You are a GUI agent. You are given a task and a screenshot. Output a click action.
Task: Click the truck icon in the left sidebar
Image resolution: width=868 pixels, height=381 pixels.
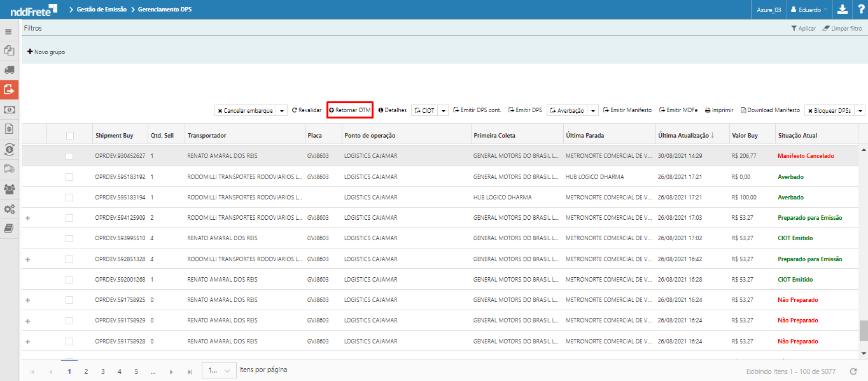click(9, 70)
